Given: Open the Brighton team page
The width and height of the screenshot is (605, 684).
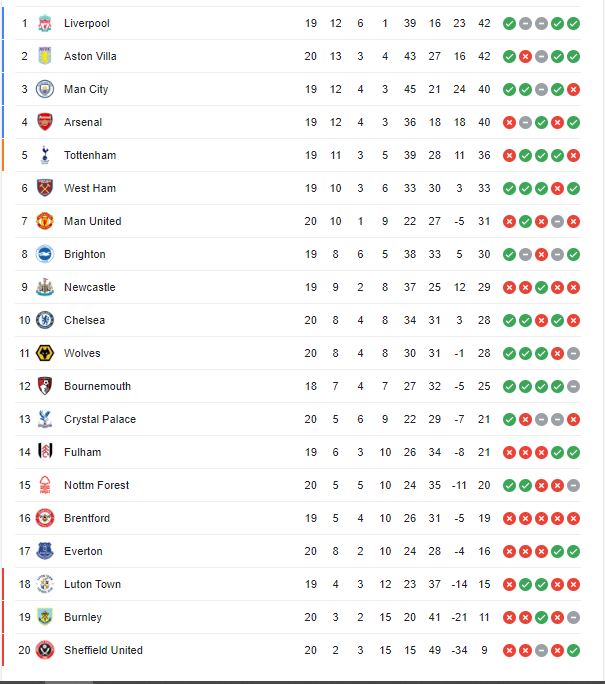Looking at the screenshot, I should pyautogui.click(x=85, y=254).
